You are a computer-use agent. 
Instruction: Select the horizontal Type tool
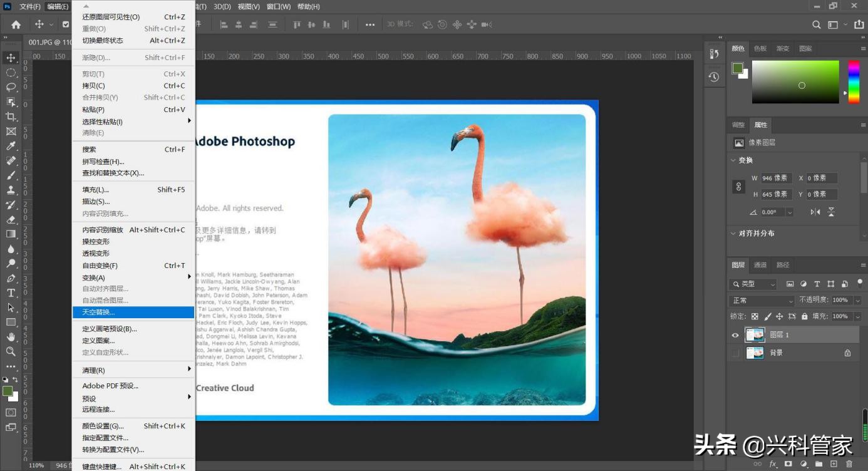coord(11,292)
